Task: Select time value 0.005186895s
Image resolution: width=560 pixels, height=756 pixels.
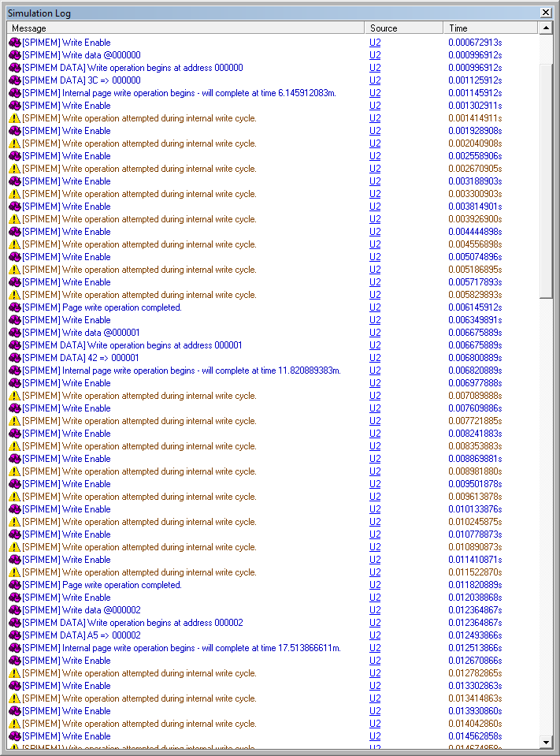Action: point(475,270)
